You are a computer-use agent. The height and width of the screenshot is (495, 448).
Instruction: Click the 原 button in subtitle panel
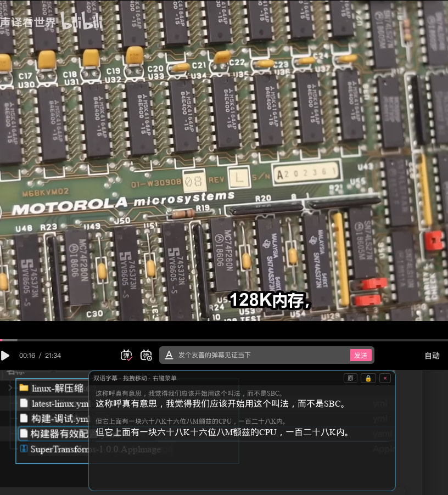350,378
